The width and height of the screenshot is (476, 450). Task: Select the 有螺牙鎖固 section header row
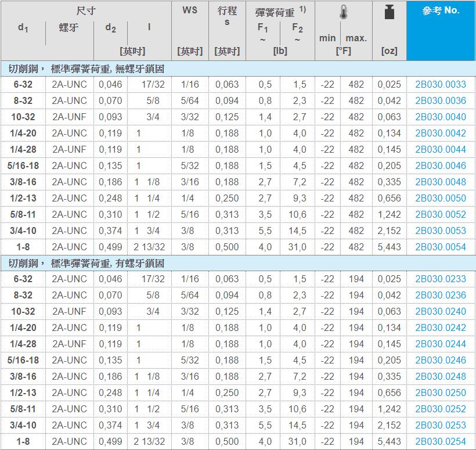[87, 263]
